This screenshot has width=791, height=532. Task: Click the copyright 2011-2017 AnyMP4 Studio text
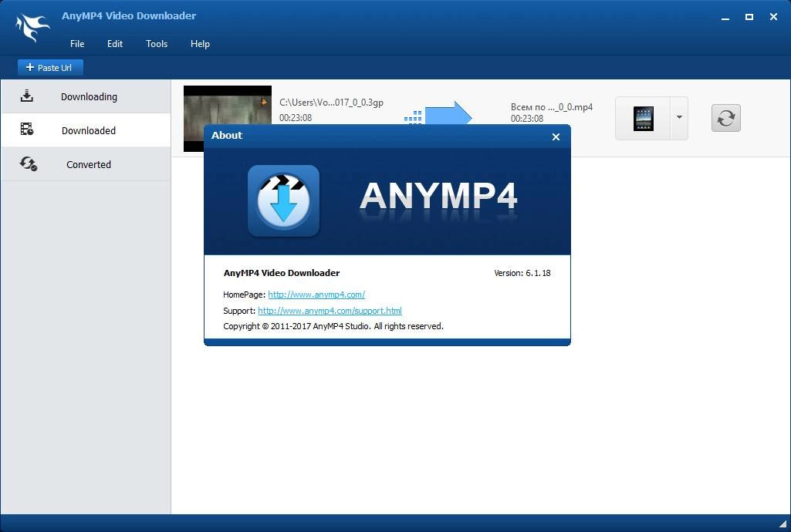pyautogui.click(x=333, y=326)
